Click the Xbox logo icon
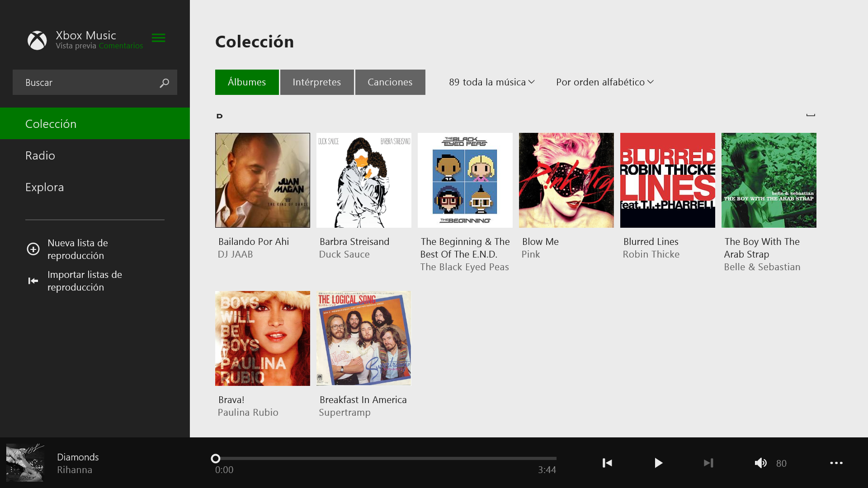This screenshot has width=868, height=488. pos(37,40)
